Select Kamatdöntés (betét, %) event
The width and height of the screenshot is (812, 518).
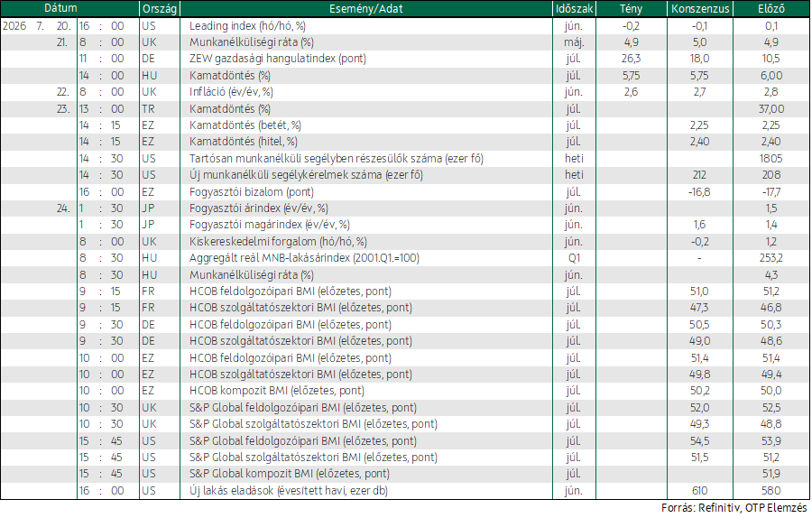click(x=245, y=125)
